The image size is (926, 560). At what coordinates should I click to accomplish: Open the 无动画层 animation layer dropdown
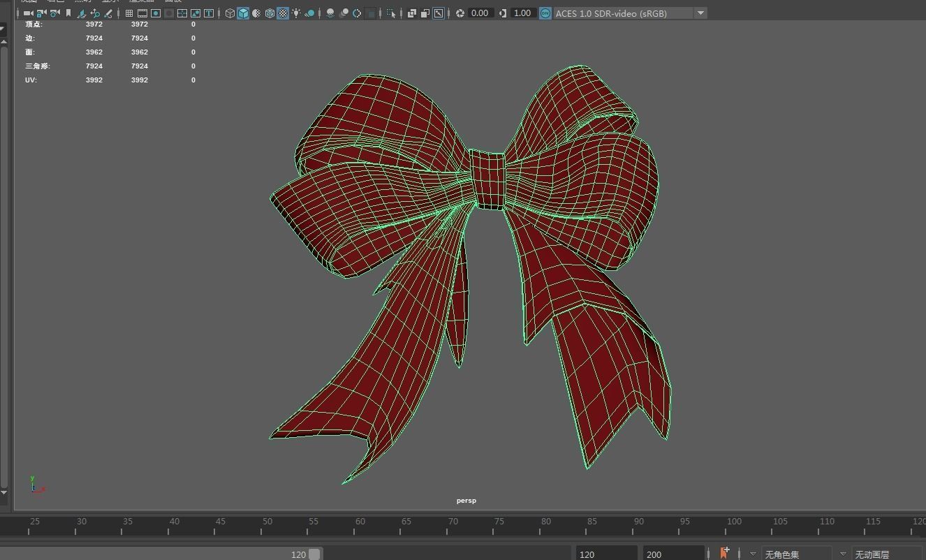887,554
